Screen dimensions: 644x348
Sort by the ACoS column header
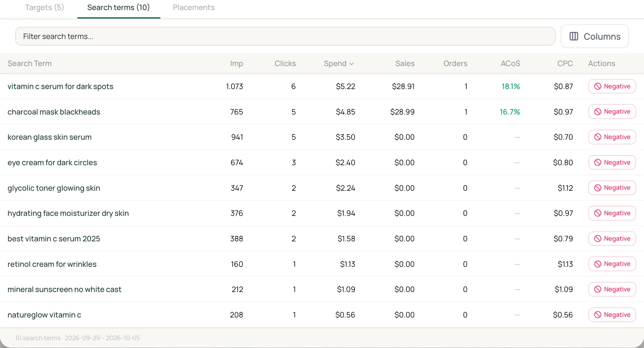pos(510,63)
